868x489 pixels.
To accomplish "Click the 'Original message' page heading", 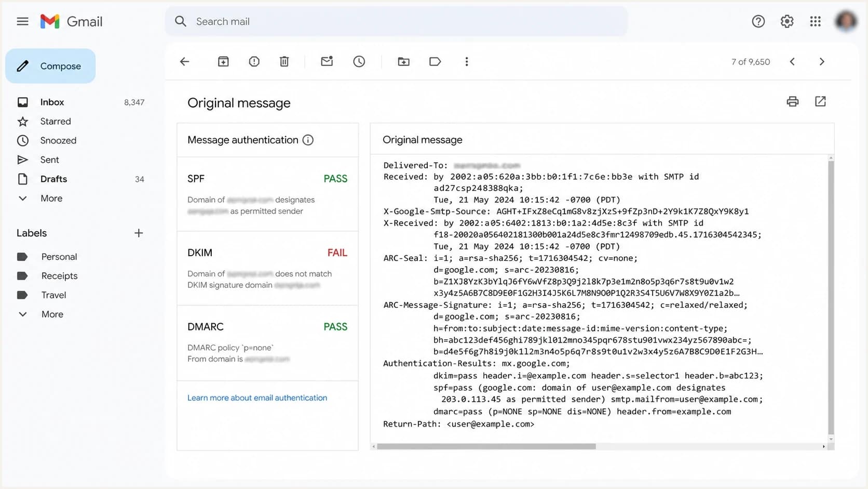I will [239, 103].
